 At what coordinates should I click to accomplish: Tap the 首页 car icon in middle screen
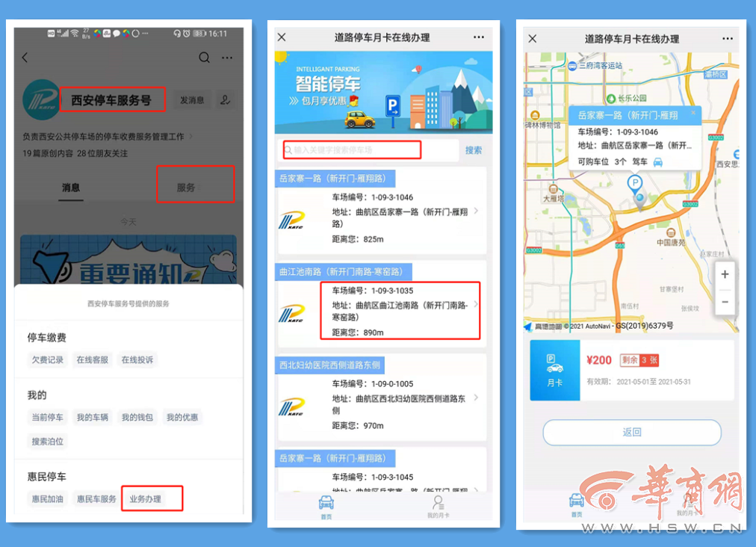[326, 507]
